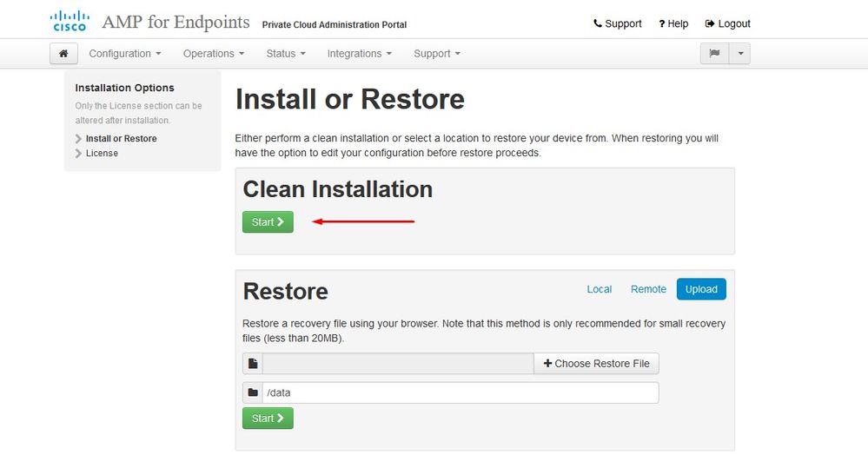
Task: Click Choose Restore File button
Action: tap(596, 364)
